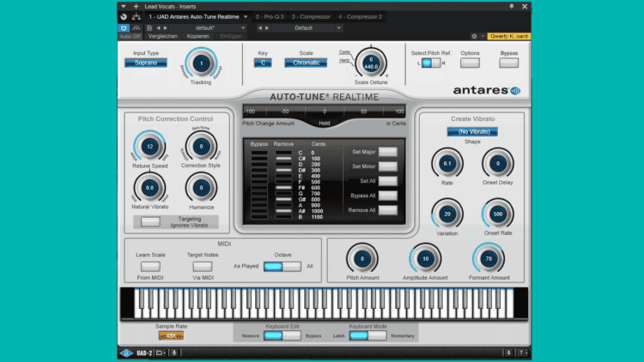644x362 pixels.
Task: Click the Remove All button
Action: [388, 210]
